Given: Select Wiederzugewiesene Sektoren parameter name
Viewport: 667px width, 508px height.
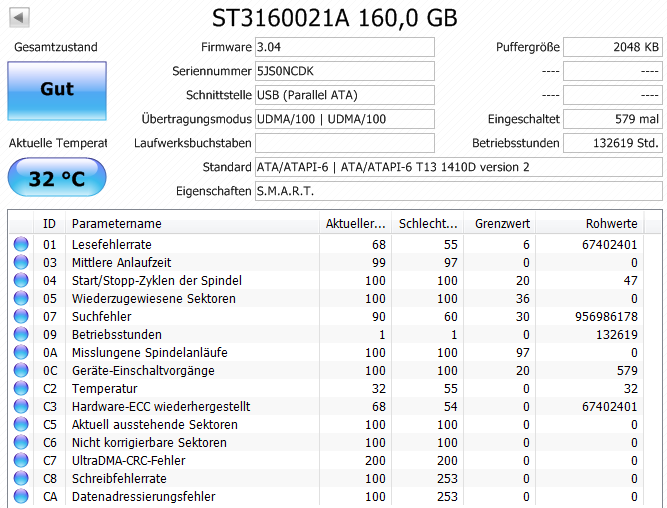Looking at the screenshot, I should point(154,299).
